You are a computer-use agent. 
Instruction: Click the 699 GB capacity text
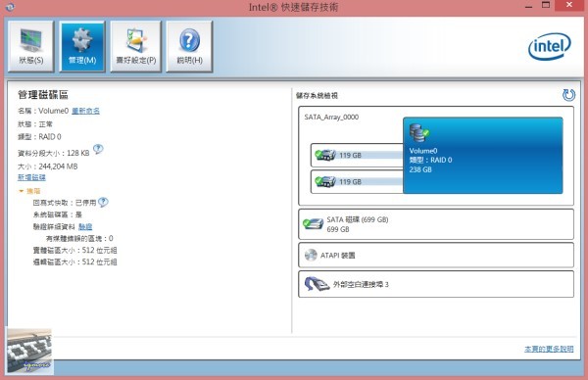pyautogui.click(x=338, y=229)
